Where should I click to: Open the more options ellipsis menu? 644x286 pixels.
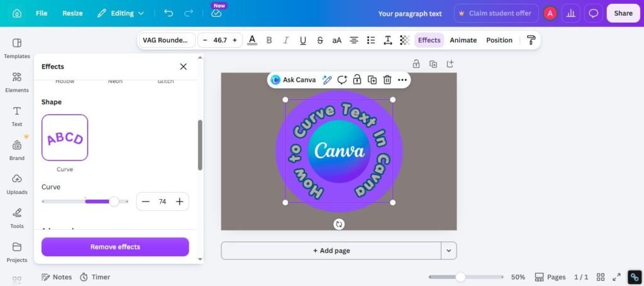tap(402, 80)
